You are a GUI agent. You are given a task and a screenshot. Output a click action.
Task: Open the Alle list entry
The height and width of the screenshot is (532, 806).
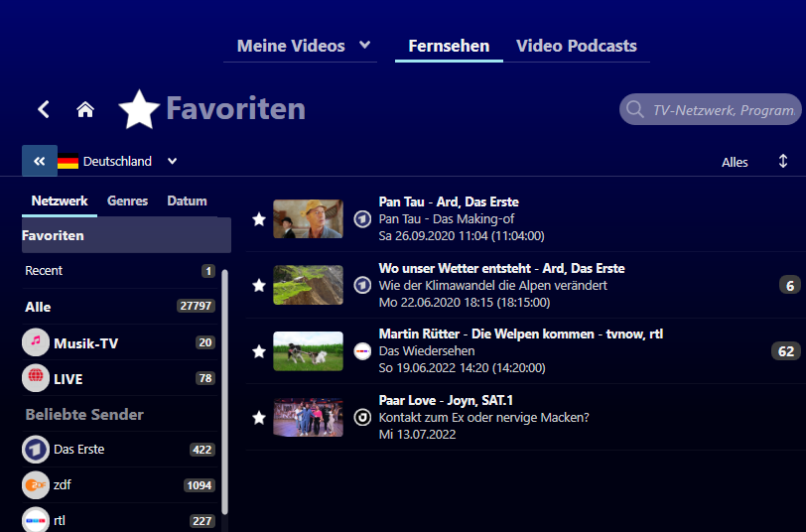[x=121, y=307]
